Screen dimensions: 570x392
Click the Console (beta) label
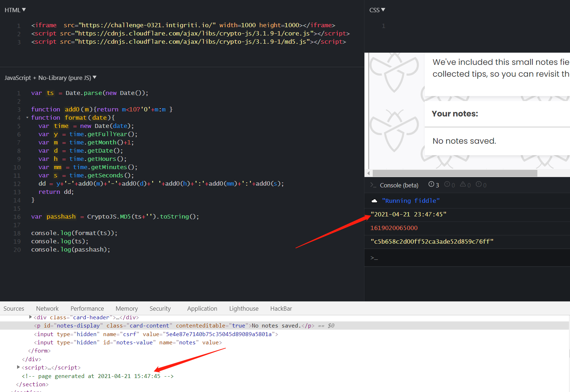(399, 185)
